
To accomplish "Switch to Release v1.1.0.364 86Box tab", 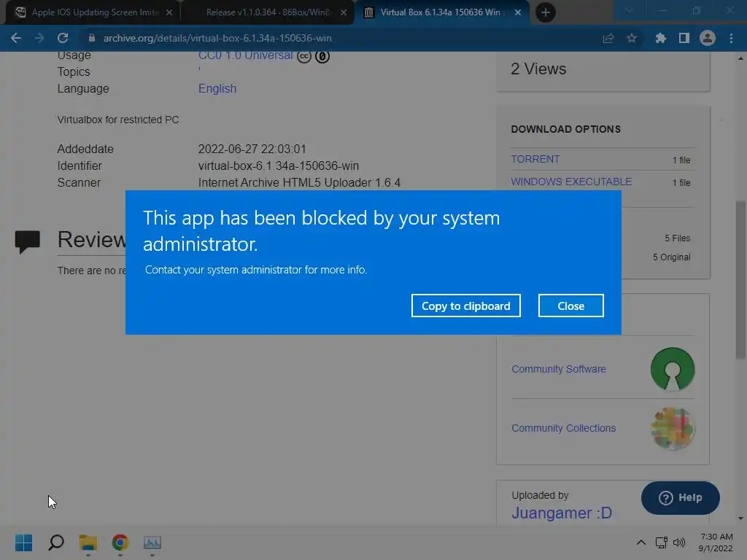I will point(267,12).
